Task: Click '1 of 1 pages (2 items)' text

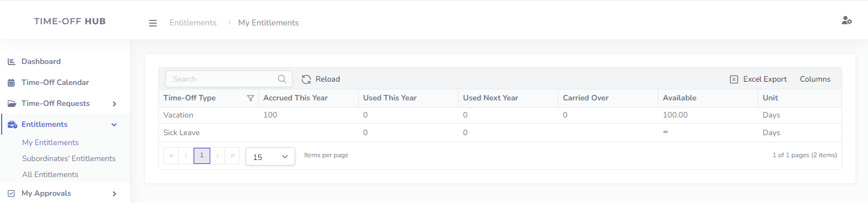Action: (805, 156)
